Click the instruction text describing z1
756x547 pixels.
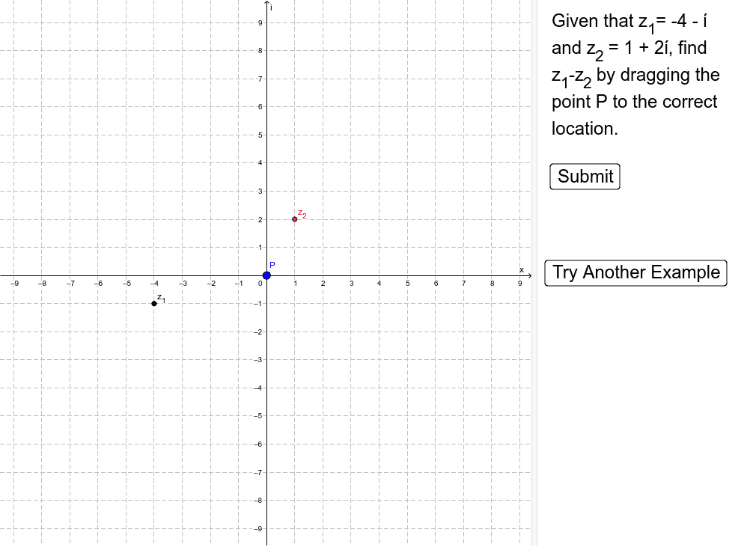629,20
